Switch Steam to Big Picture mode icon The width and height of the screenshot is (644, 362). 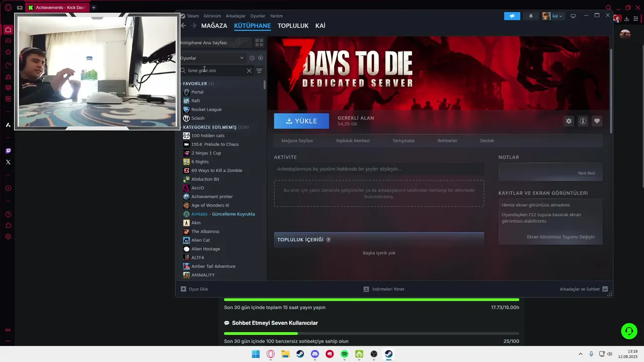coord(573,16)
